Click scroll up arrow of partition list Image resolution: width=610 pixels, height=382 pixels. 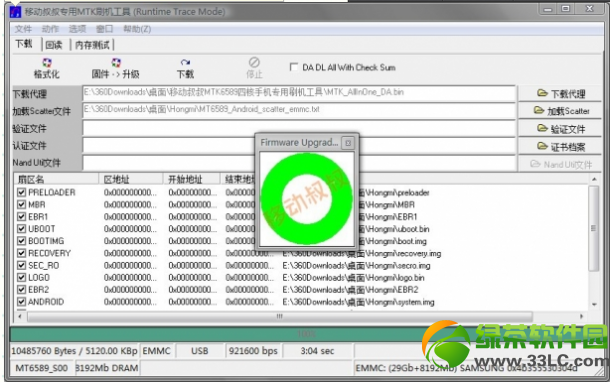pos(594,179)
